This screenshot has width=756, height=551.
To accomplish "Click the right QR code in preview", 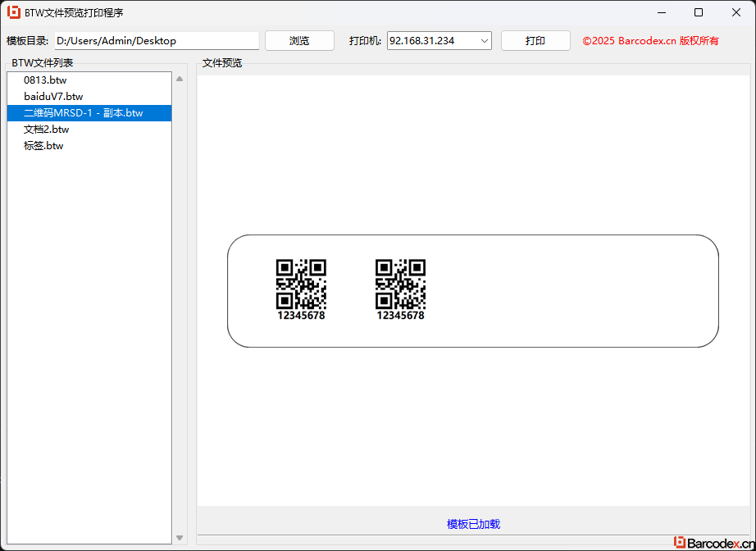I will click(x=400, y=284).
